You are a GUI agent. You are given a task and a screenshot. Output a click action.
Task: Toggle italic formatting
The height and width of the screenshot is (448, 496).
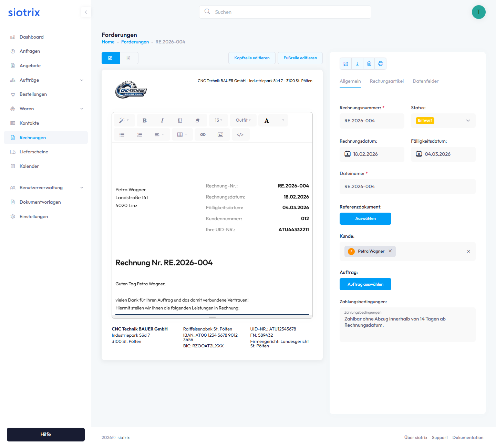[162, 121]
